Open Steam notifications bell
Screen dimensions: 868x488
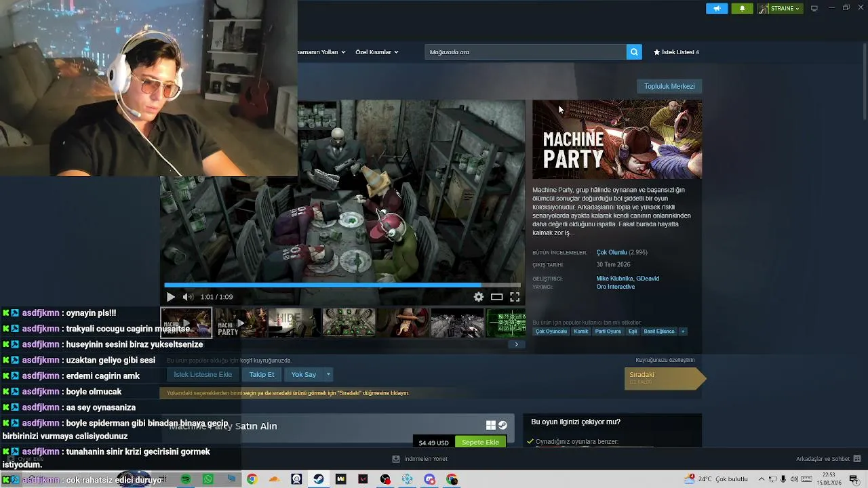click(742, 8)
